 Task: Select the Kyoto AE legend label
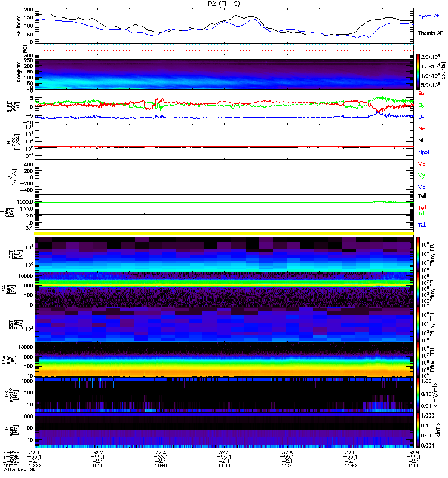pyautogui.click(x=429, y=16)
